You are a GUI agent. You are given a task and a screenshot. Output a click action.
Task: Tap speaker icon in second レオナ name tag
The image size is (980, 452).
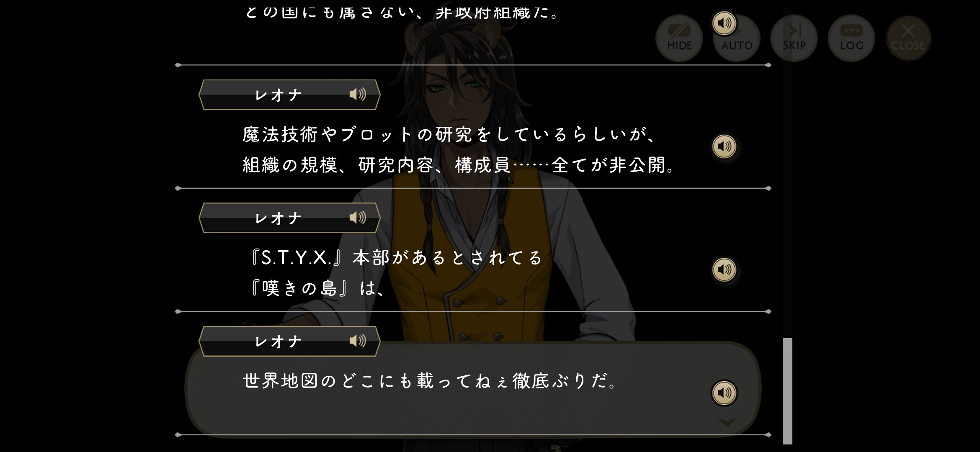[x=358, y=217]
